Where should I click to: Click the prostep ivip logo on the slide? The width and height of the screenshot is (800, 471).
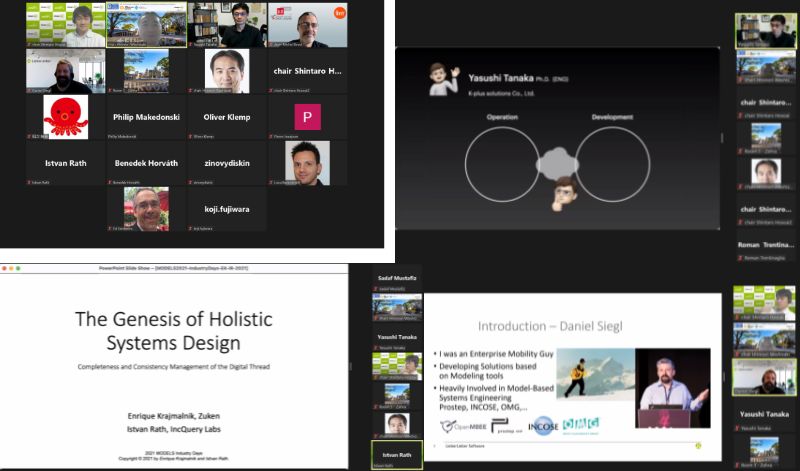click(507, 427)
